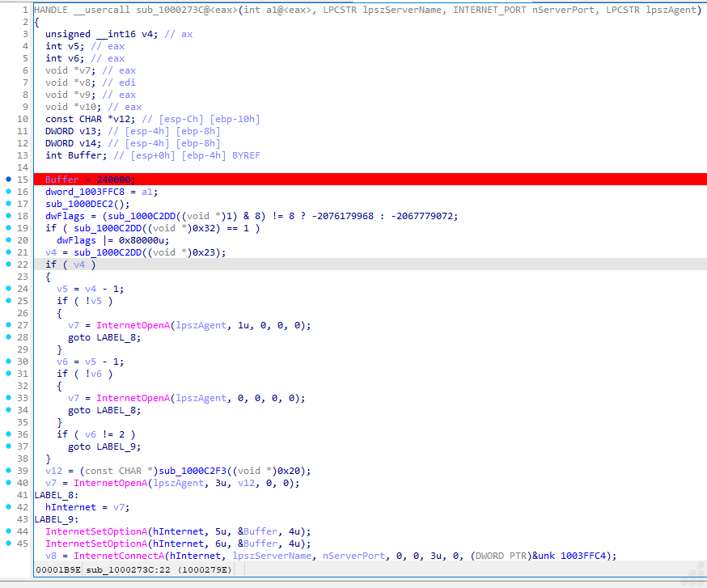The height and width of the screenshot is (588, 707).
Task: Click the blue gutter dot on line 44
Action: click(8, 531)
